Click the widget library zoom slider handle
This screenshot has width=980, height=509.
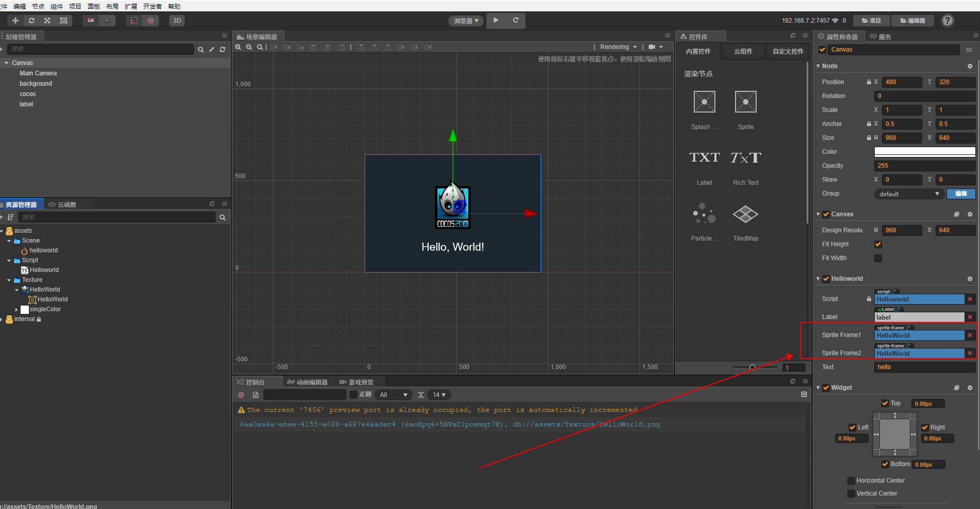tap(753, 368)
